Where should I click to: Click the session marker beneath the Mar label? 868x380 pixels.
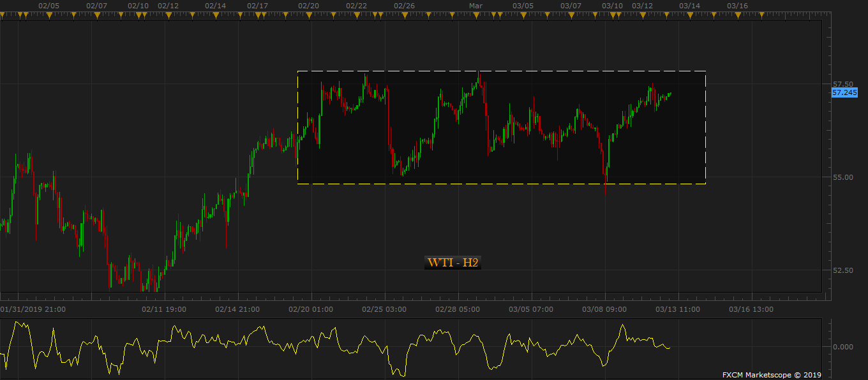pyautogui.click(x=476, y=16)
